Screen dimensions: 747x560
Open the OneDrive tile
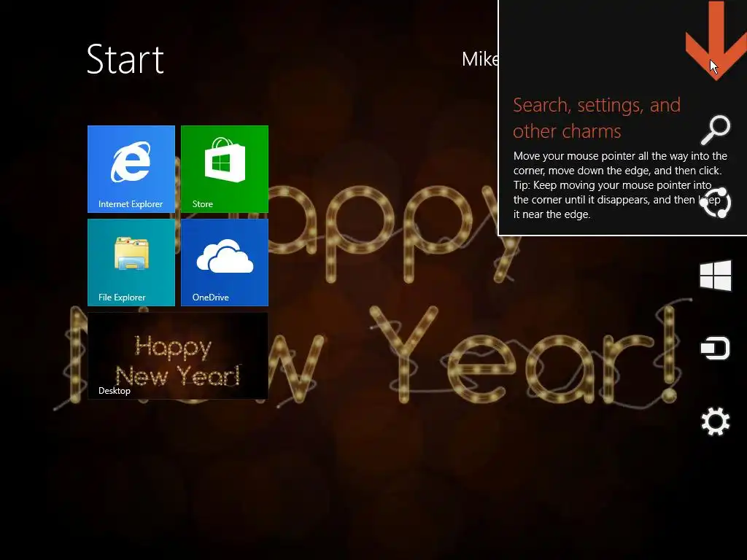pyautogui.click(x=225, y=262)
